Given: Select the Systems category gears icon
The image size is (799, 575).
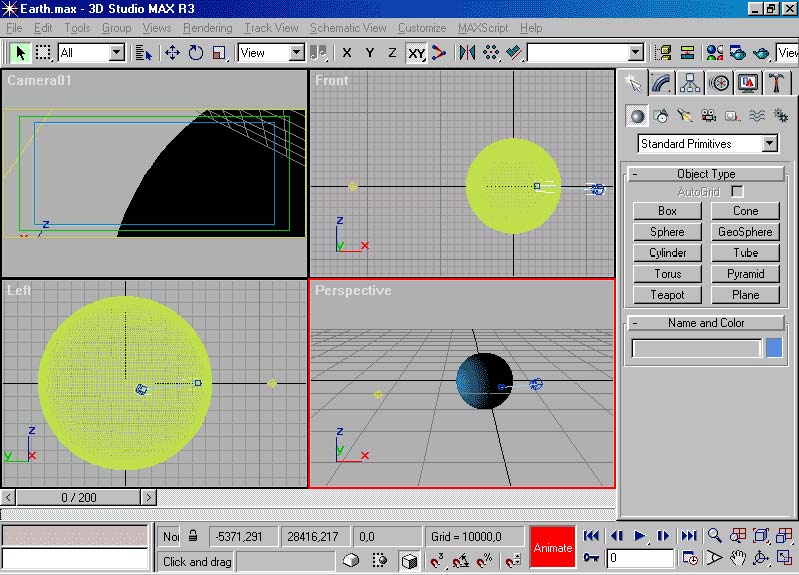Looking at the screenshot, I should (x=781, y=116).
